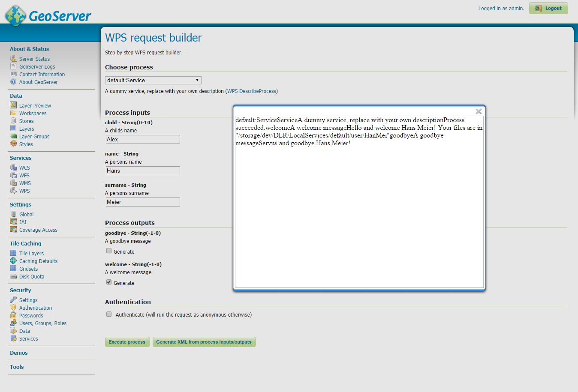Tick the Authenticate checkbox
578x392 pixels.
pos(109,314)
